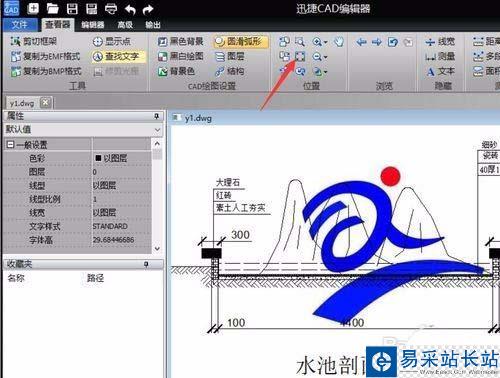Click the Save As floppy icon

91,9
